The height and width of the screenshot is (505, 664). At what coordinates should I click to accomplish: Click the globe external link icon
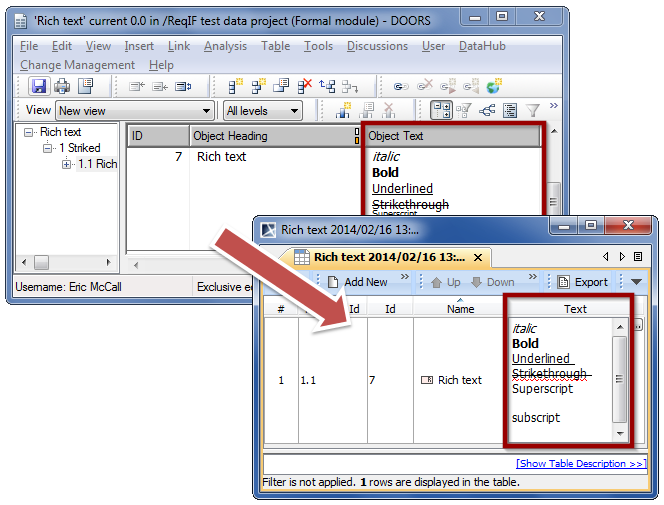493,86
